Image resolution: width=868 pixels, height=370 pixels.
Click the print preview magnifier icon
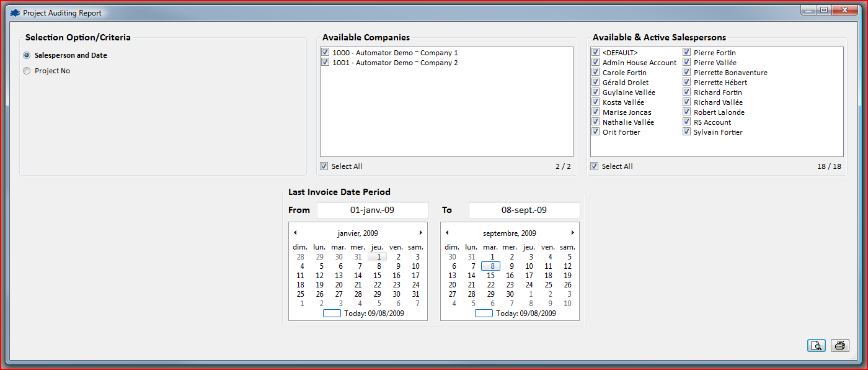tap(817, 346)
